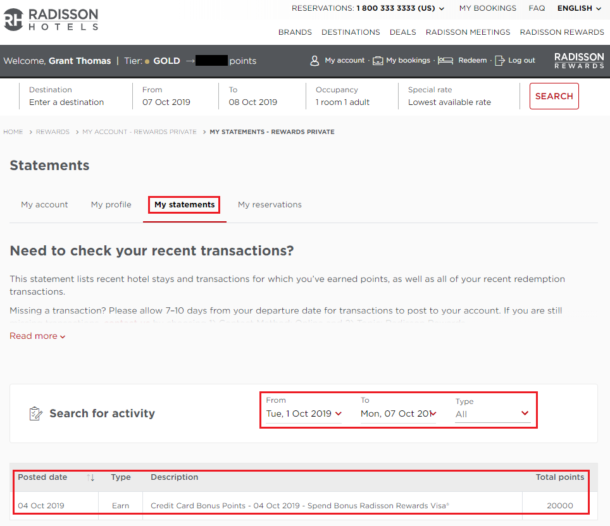Open the Radisson Rewards logo in dark bar

click(579, 61)
